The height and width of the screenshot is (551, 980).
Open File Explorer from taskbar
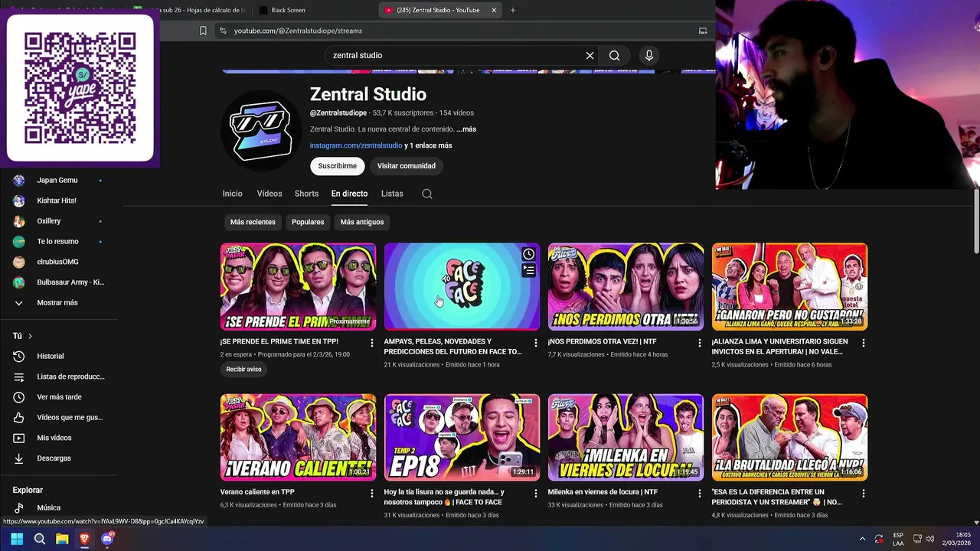point(62,539)
